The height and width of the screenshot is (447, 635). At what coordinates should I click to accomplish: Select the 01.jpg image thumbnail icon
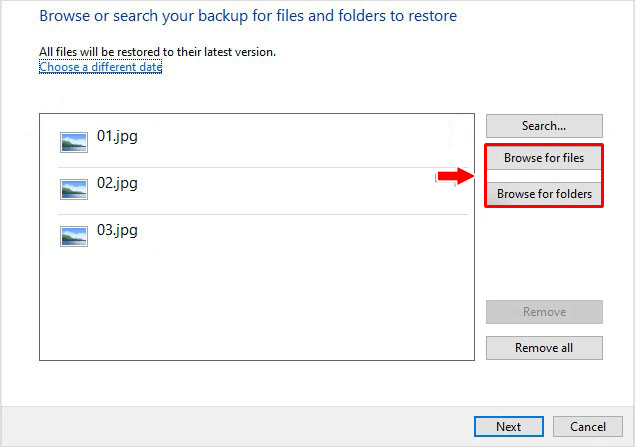[74, 142]
